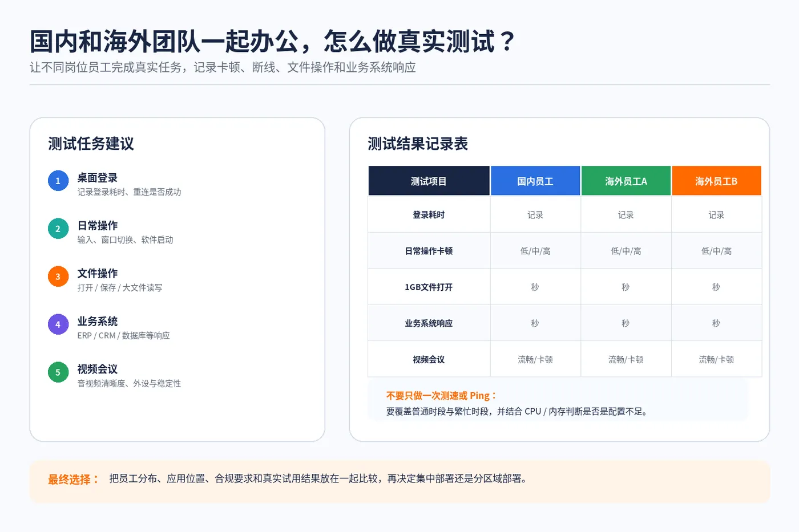The image size is (799, 532).
Task: Select the sentence starting with 把员工分布、应用位置
Action: [x=318, y=478]
